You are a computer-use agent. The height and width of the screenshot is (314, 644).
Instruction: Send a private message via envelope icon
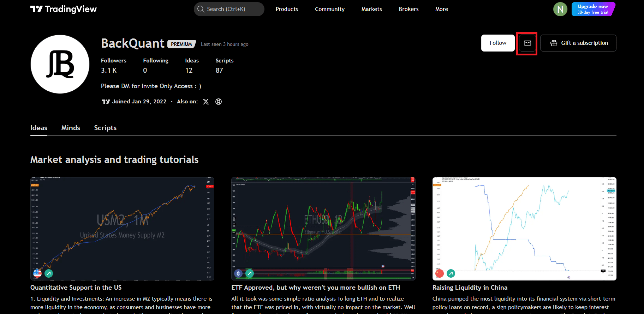[x=527, y=43]
